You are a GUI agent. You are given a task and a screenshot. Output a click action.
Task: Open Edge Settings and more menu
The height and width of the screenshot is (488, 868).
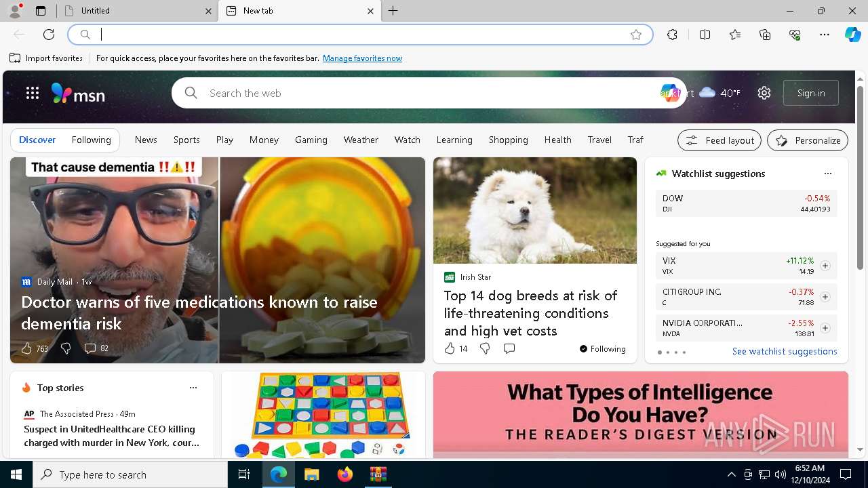825,35
